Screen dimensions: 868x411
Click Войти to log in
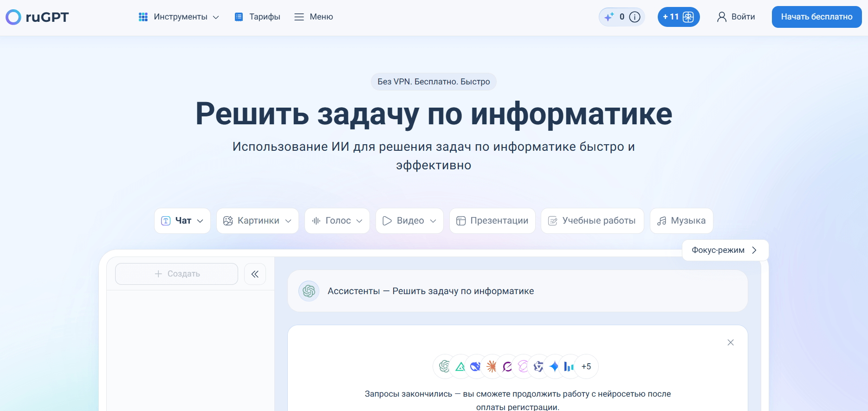pyautogui.click(x=736, y=17)
